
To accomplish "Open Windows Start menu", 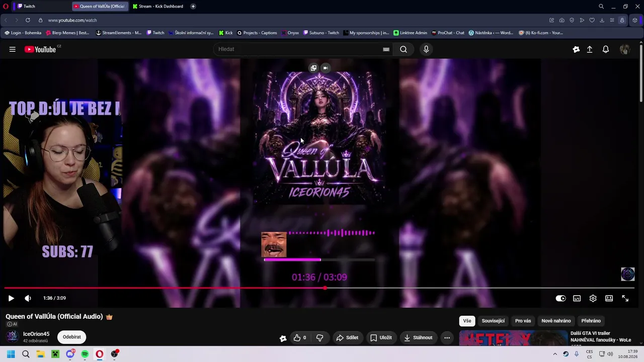I will click(11, 354).
